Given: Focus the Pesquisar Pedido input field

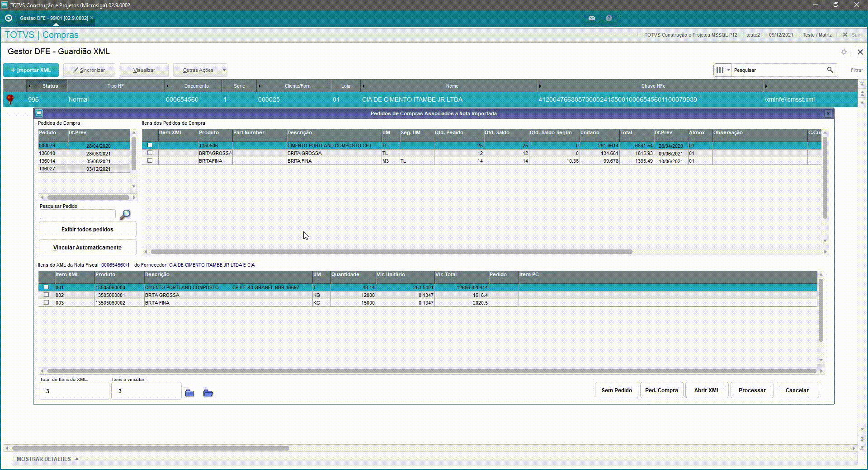Looking at the screenshot, I should [78, 214].
